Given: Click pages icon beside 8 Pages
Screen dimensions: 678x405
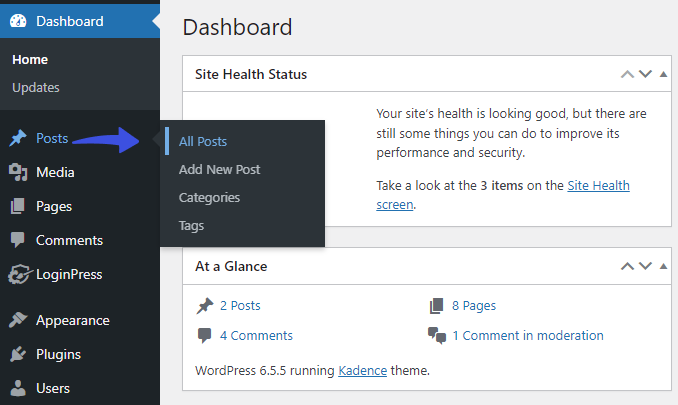Looking at the screenshot, I should pos(437,306).
